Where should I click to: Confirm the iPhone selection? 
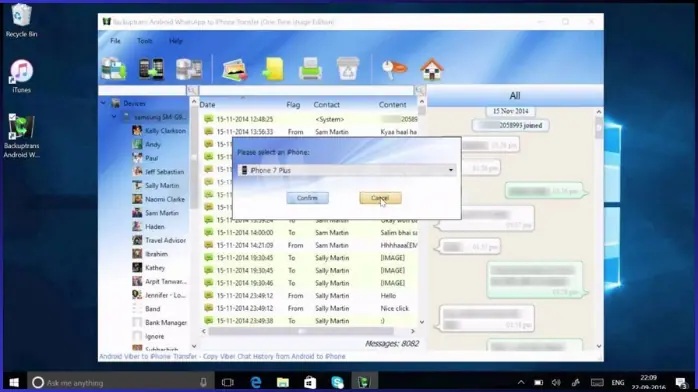(308, 198)
